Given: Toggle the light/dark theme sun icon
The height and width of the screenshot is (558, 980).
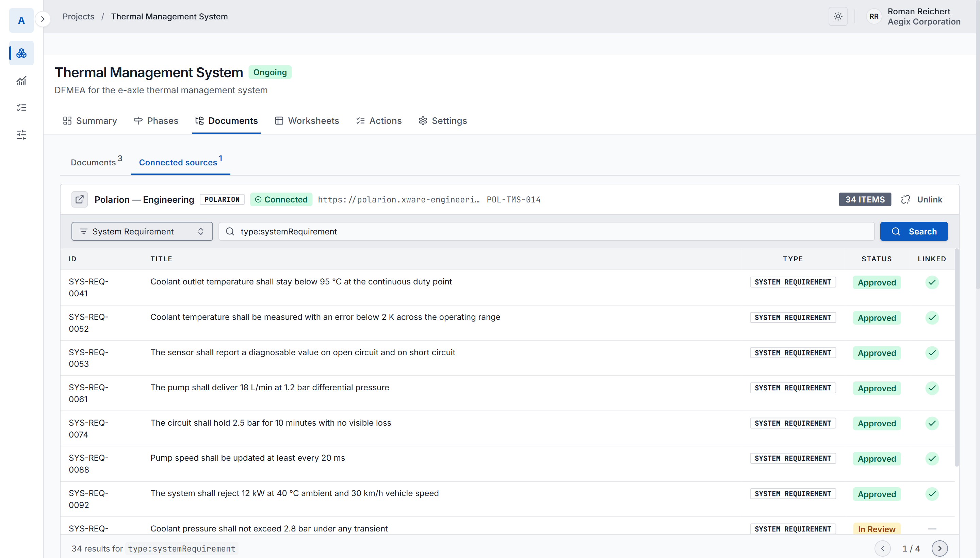Looking at the screenshot, I should [x=838, y=16].
